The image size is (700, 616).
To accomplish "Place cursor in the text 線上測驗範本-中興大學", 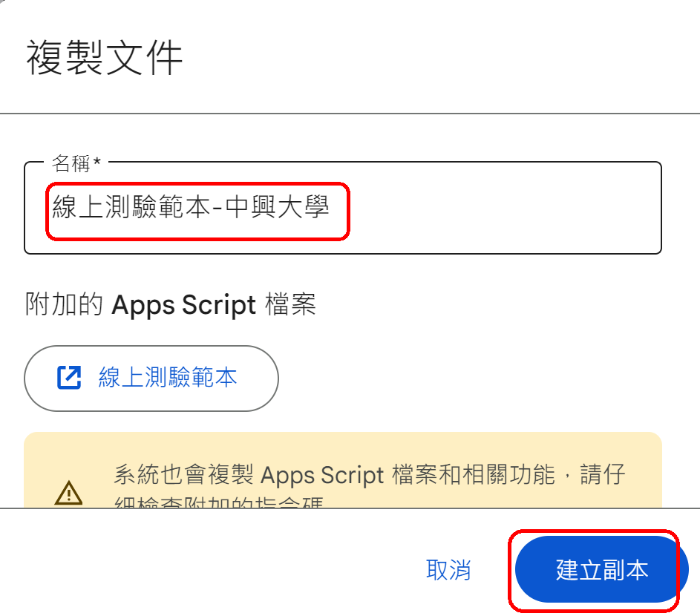I will coord(190,208).
